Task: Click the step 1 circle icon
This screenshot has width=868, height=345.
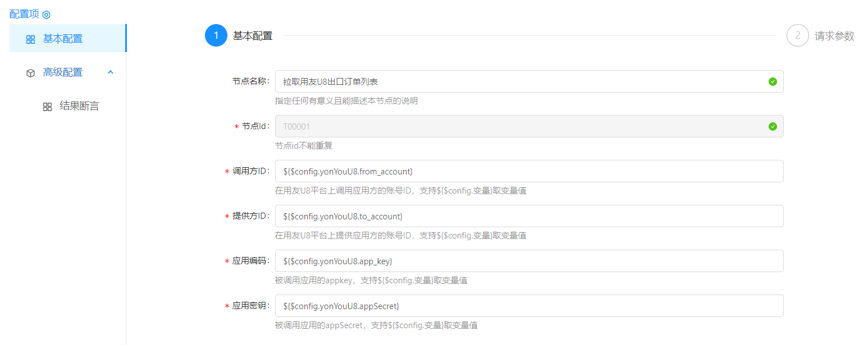Action: click(216, 36)
